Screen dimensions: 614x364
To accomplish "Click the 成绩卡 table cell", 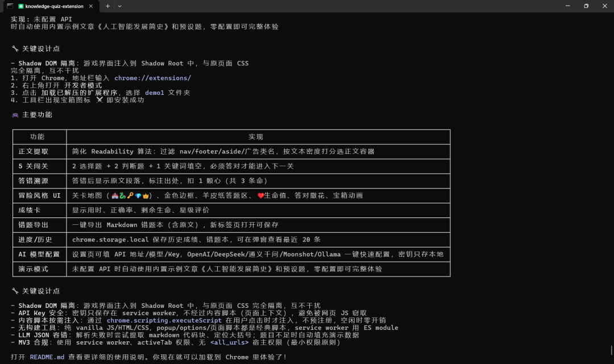I will (x=40, y=210).
